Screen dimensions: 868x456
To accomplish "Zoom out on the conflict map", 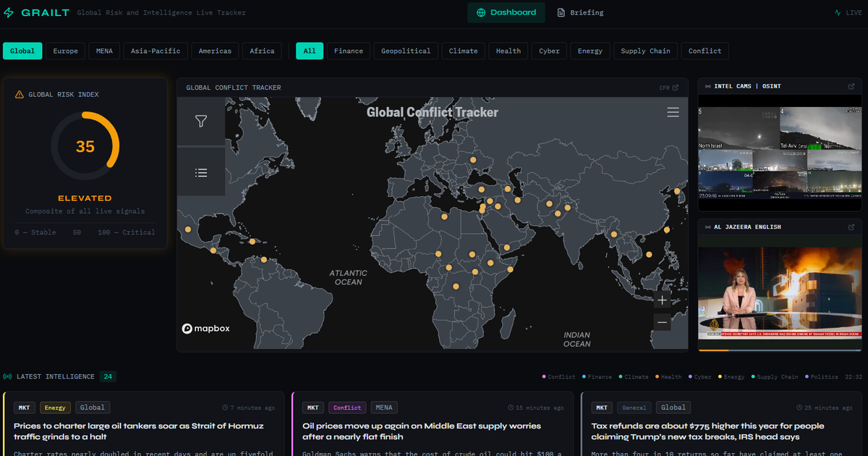I will pos(662,322).
